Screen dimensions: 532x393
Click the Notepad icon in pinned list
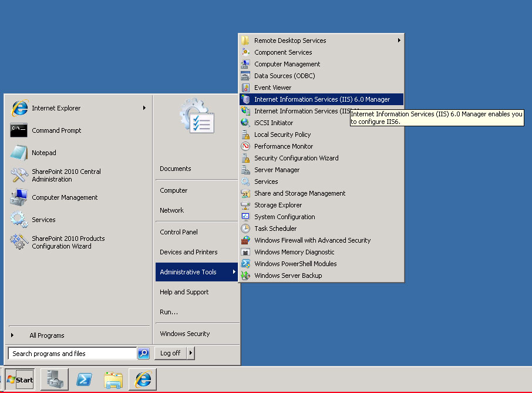[x=19, y=153]
